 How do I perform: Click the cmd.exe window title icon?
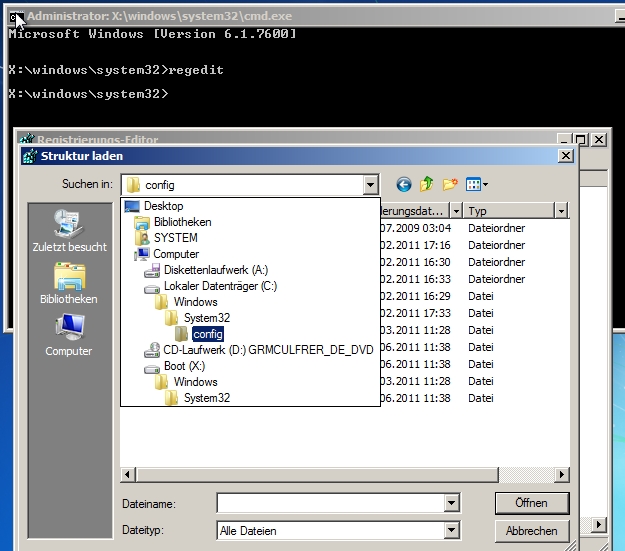[16, 16]
